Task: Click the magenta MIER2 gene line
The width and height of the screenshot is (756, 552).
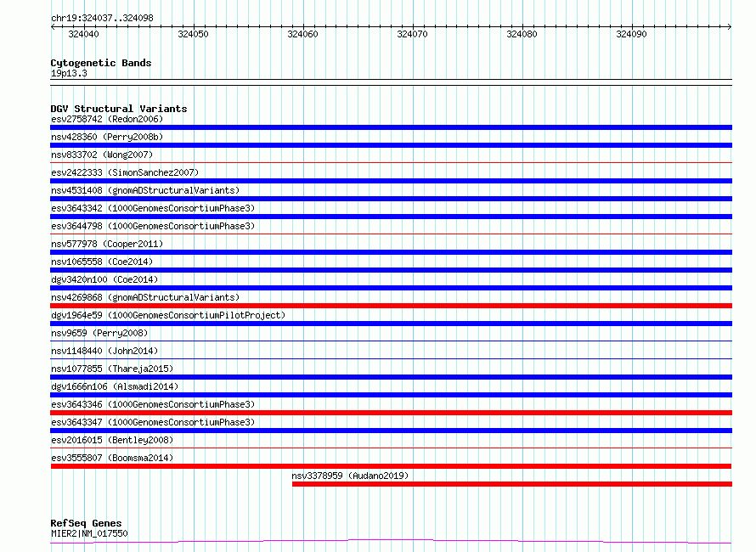Action: tap(391, 542)
